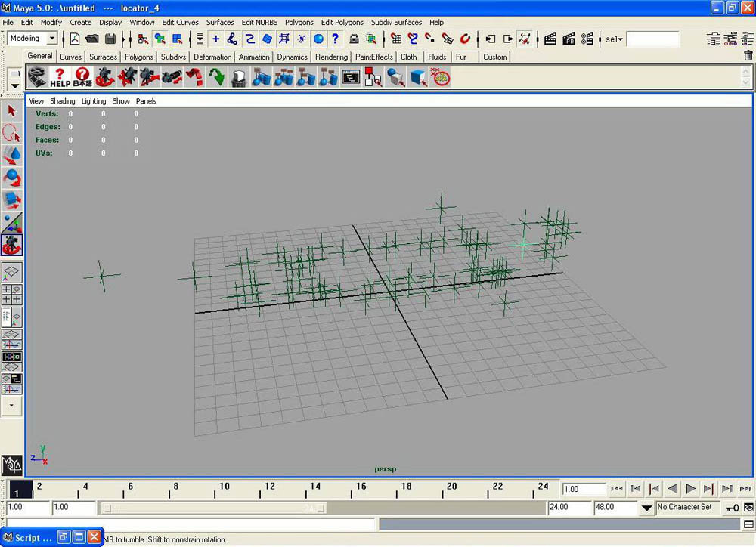Switch to the Animation shelf tab
756x547 pixels.
point(253,57)
